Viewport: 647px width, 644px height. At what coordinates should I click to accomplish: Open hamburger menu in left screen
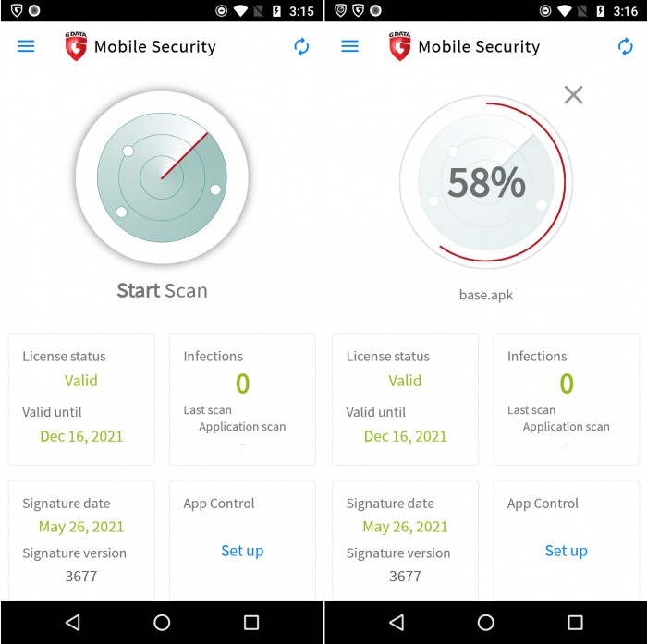26,46
